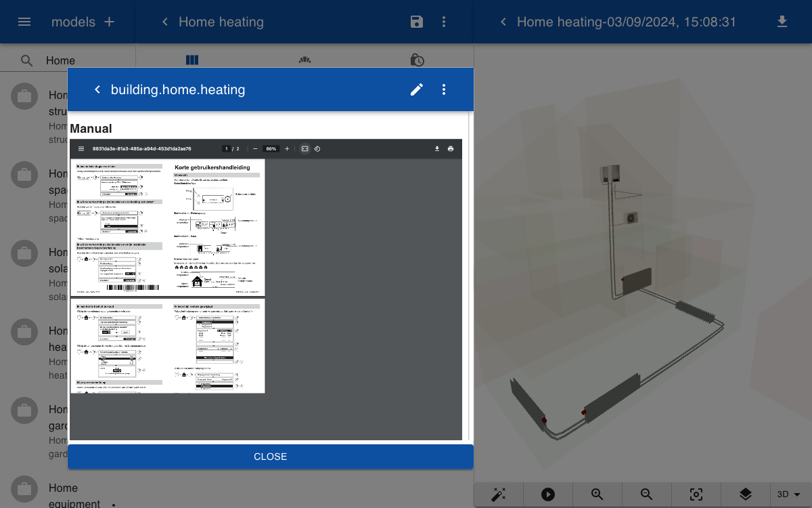
Task: Click the PDF page number field
Action: coord(227,148)
